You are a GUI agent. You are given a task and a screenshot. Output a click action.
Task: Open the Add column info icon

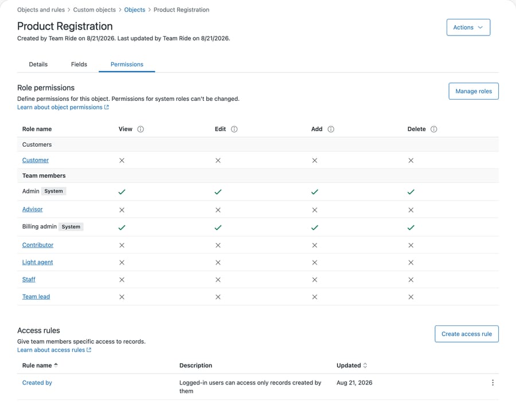coord(331,129)
